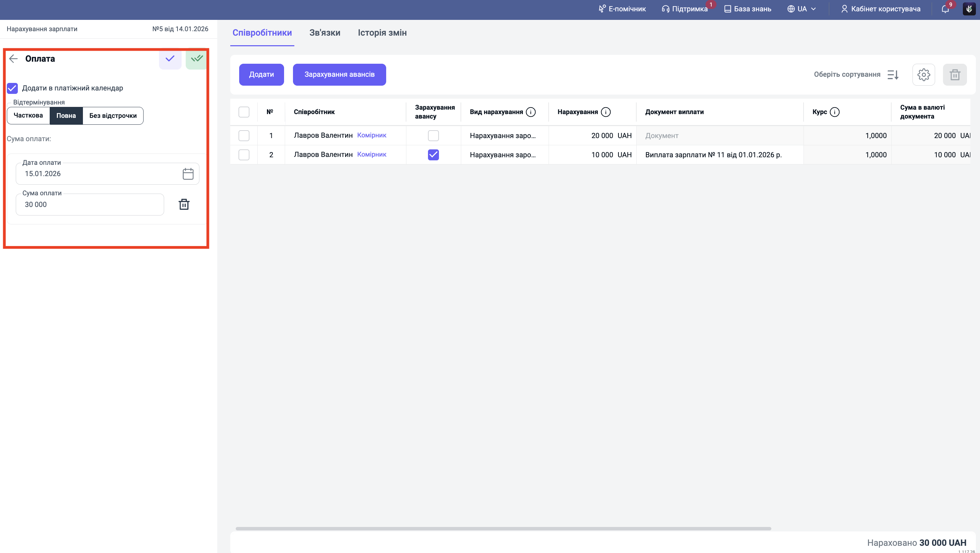
Task: Click the Сума оплати input field
Action: tap(90, 205)
